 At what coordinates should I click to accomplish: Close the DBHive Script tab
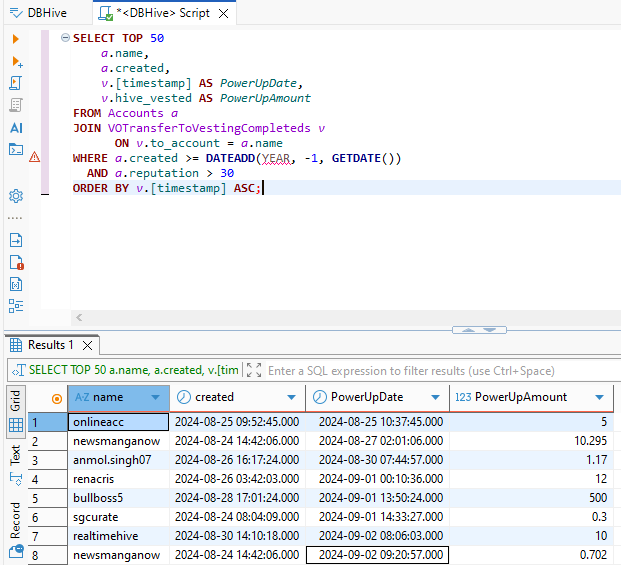pos(224,13)
